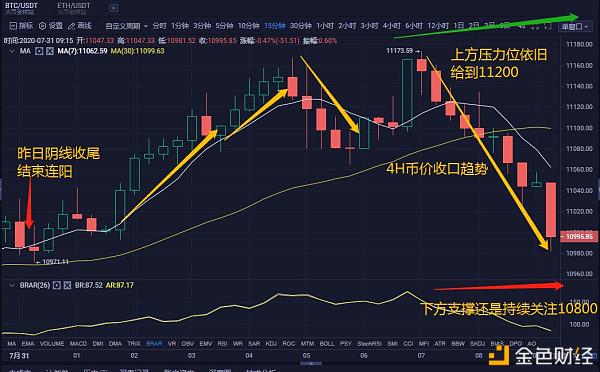Screen dimensions: 600x372
Task: Select the DMA indicator
Action: coord(115,344)
